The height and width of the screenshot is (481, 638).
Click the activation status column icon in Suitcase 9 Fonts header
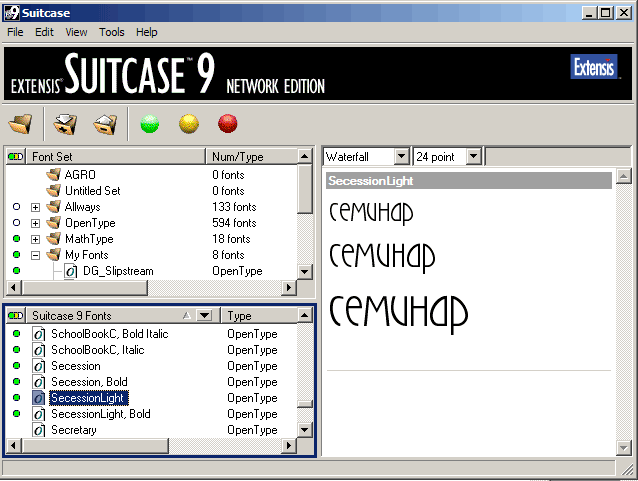[16, 315]
